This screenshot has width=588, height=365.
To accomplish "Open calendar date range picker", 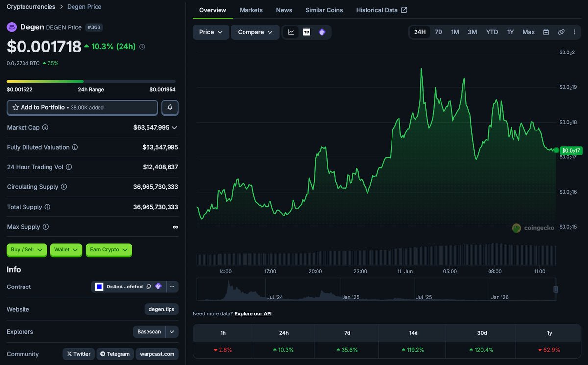I will (546, 32).
